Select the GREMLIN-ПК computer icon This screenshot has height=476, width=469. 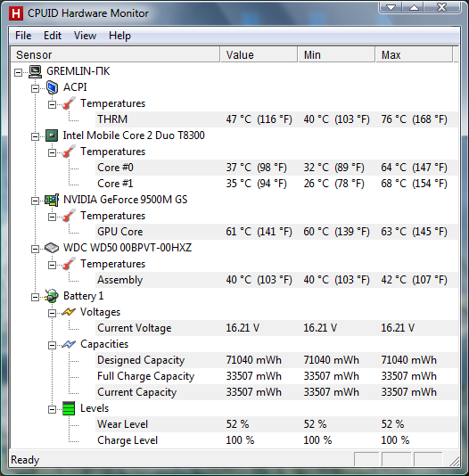pyautogui.click(x=35, y=71)
